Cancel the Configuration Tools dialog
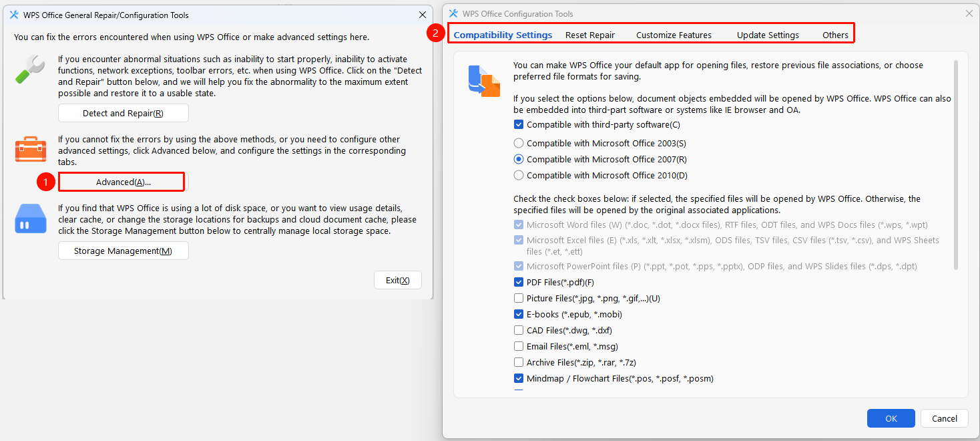This screenshot has height=441, width=980. 945,418
